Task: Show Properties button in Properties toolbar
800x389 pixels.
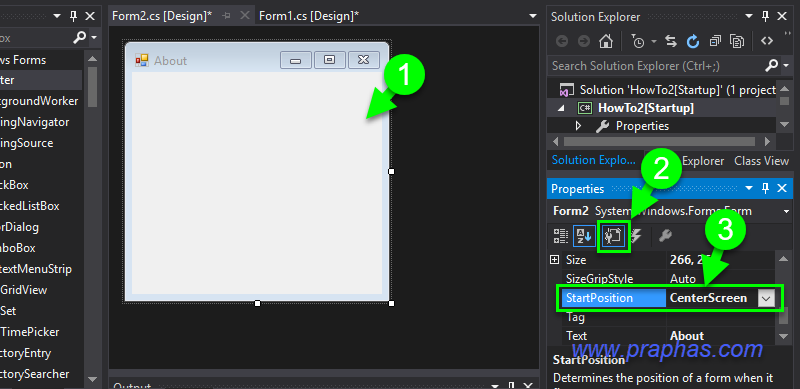Action: pos(614,236)
